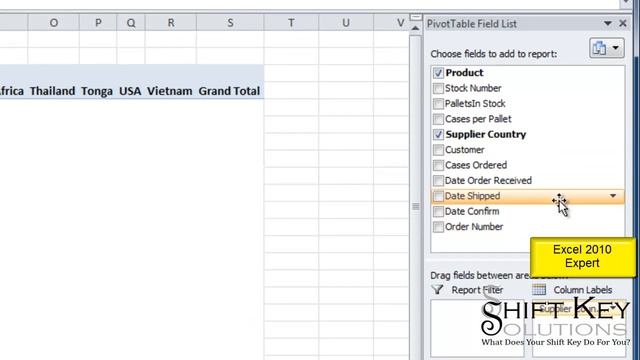
Task: Click the Product field name
Action: 464,73
